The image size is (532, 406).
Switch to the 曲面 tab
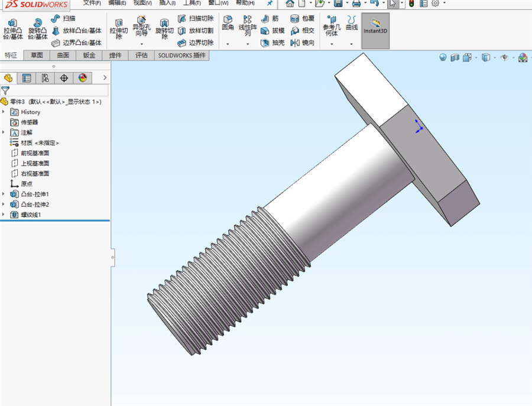[x=63, y=56]
